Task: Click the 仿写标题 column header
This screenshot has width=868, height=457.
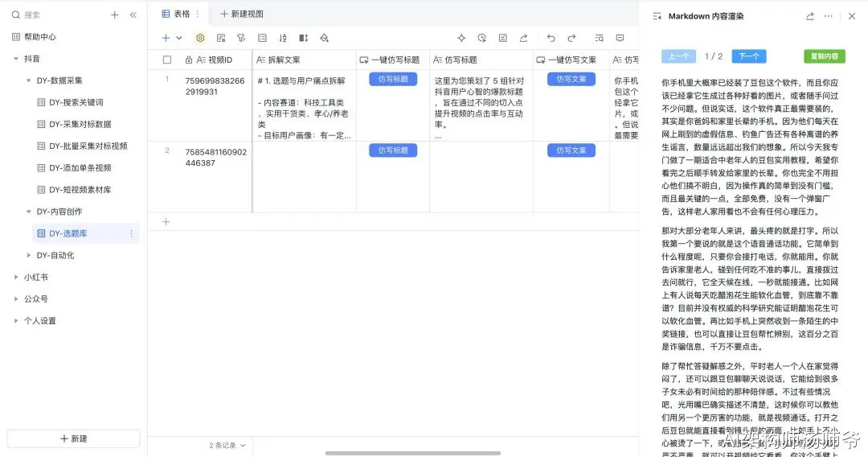Action: (x=481, y=60)
